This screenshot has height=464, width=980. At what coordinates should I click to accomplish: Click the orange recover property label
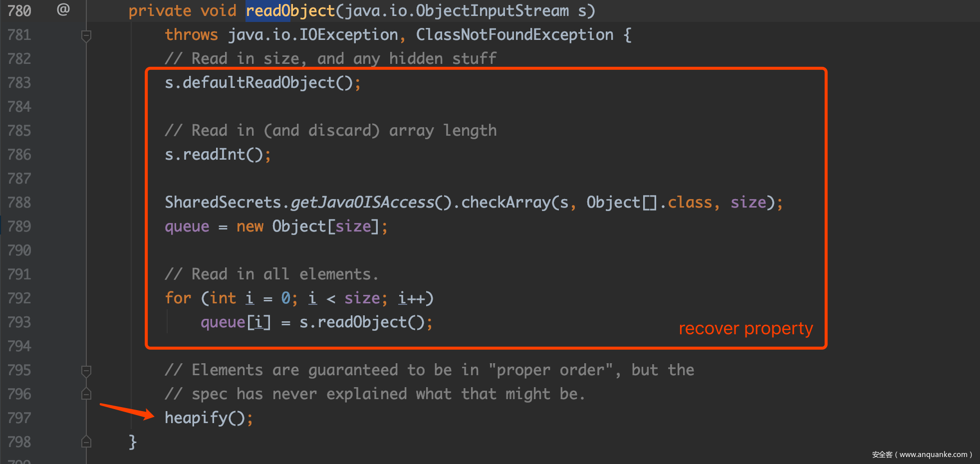[x=745, y=329]
